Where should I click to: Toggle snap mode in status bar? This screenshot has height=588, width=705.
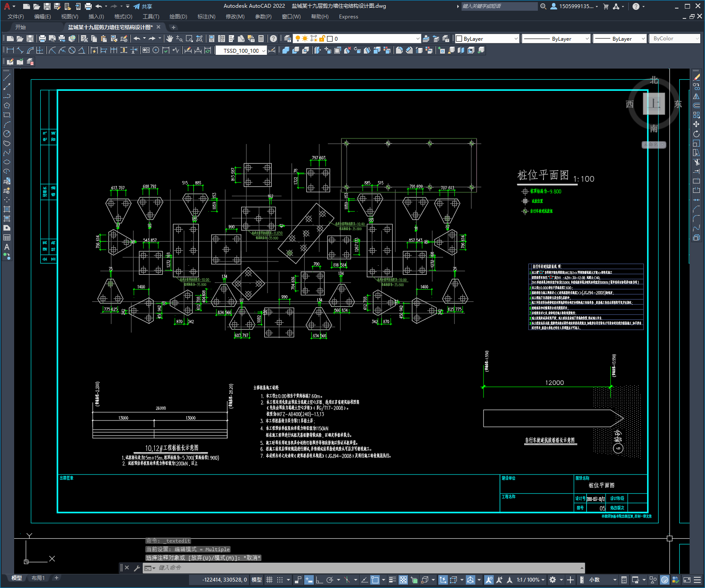[x=280, y=580]
